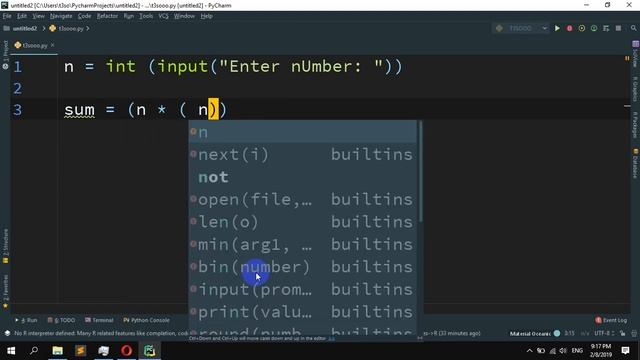640x360 pixels.
Task: Start debugging with the red bug icon
Action: click(x=569, y=28)
